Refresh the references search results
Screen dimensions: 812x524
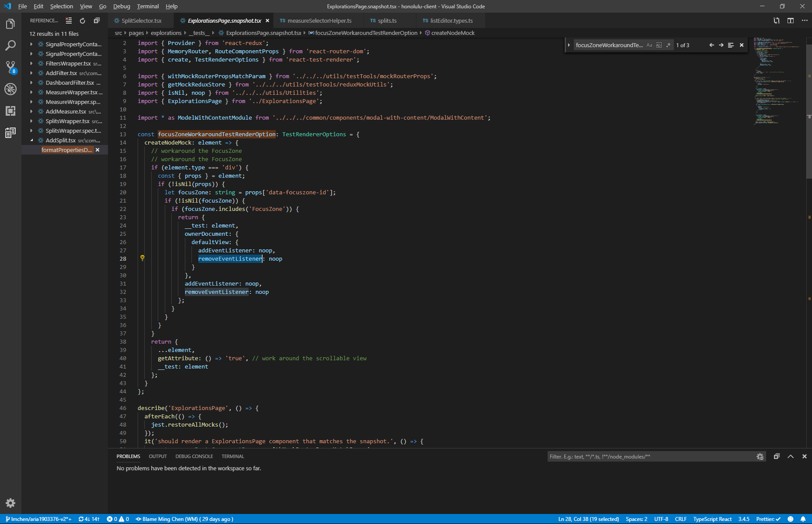tap(82, 20)
